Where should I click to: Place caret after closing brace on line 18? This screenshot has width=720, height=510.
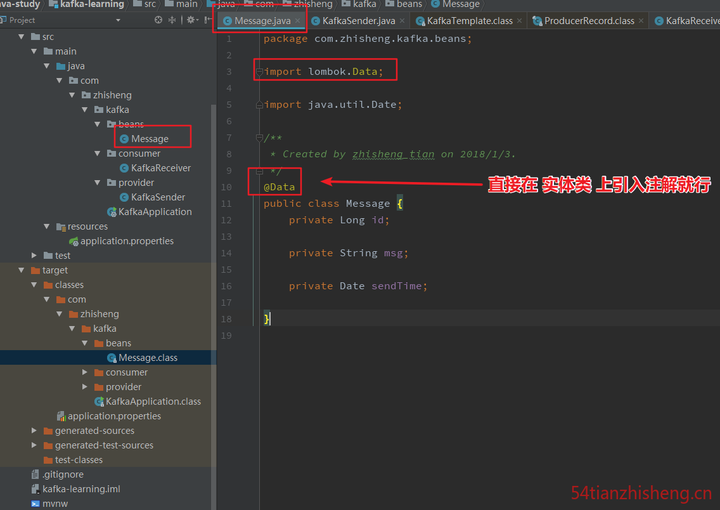272,319
